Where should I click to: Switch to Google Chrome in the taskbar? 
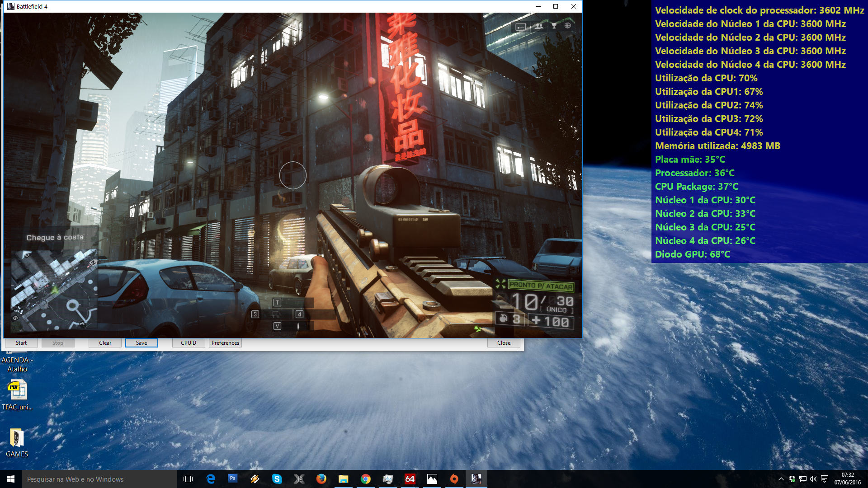pyautogui.click(x=365, y=479)
